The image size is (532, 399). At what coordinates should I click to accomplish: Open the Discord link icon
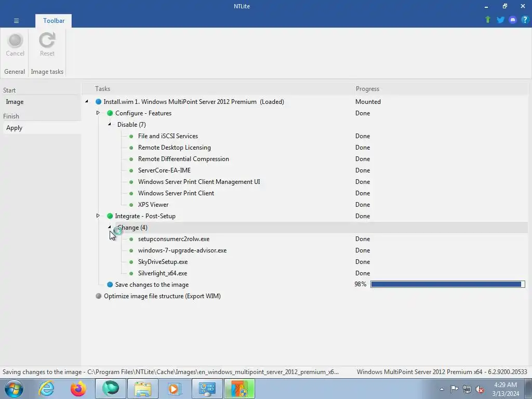[513, 20]
